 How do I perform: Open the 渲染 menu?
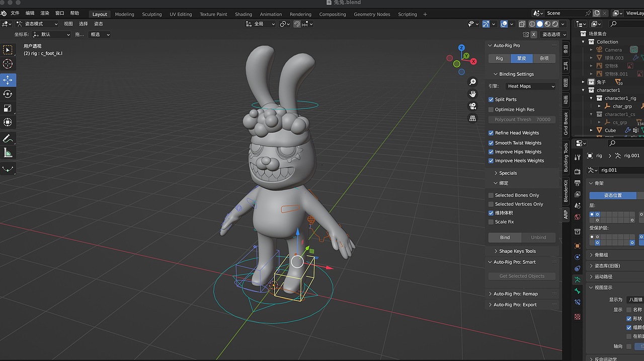45,14
